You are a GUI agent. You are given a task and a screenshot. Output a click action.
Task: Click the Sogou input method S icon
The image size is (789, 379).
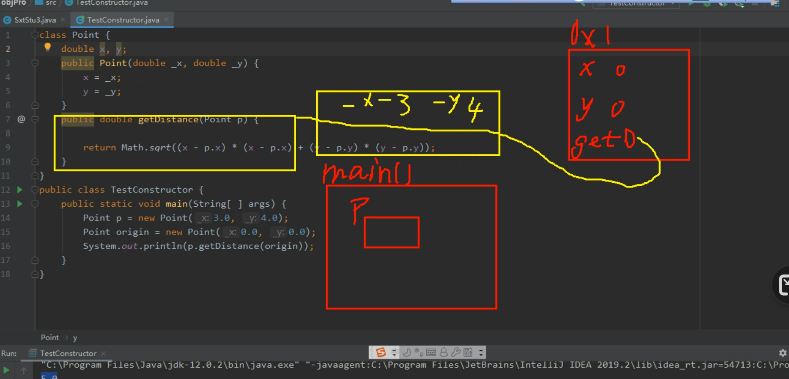point(381,352)
